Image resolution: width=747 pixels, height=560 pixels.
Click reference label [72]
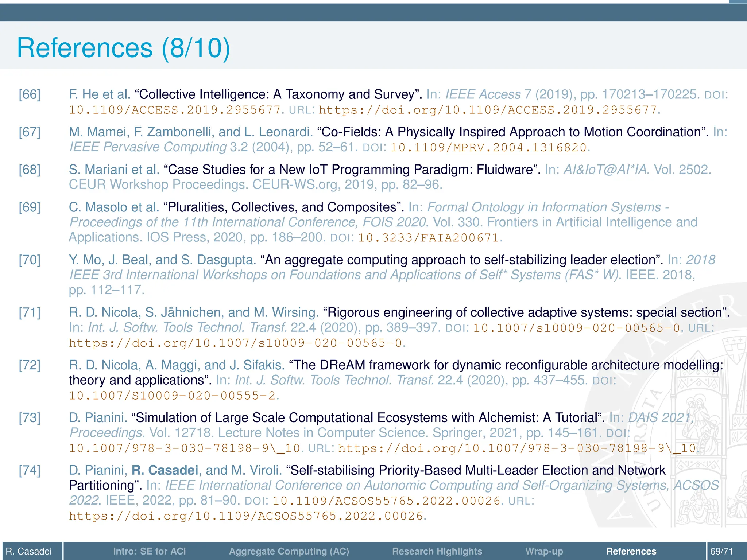[x=30, y=365]
